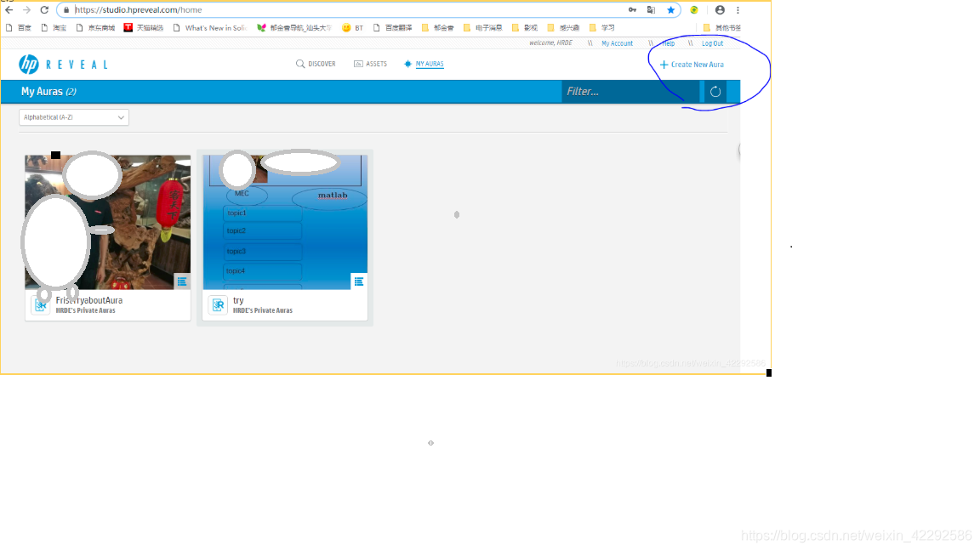Screen dimensions: 980x551
Task: Click the lock icon in address bar
Action: (x=66, y=10)
